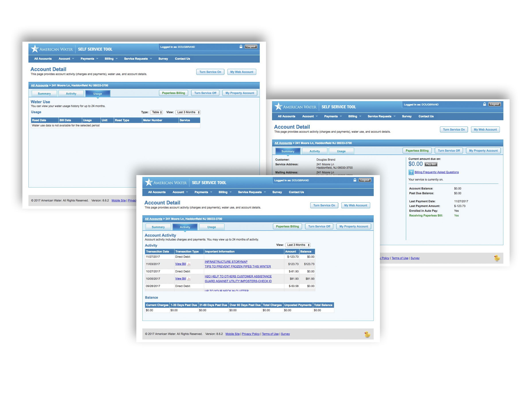Click the American Water star logo in Usage window
This screenshot has height=399, width=532.
[x=35, y=49]
